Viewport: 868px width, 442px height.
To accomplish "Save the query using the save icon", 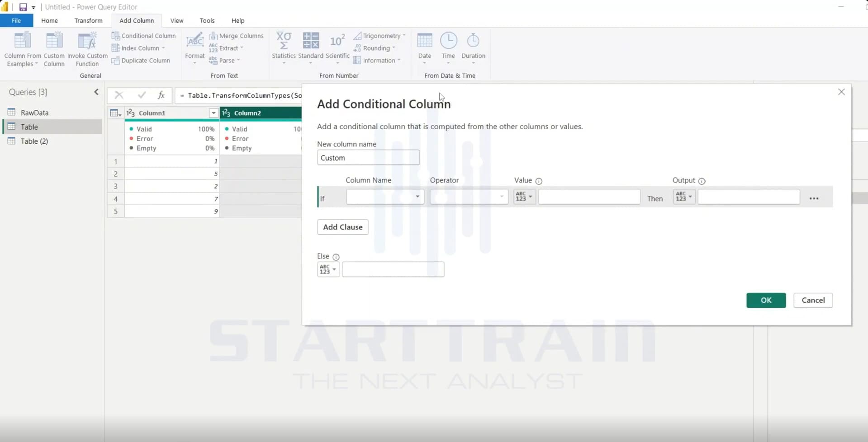I will pos(23,7).
